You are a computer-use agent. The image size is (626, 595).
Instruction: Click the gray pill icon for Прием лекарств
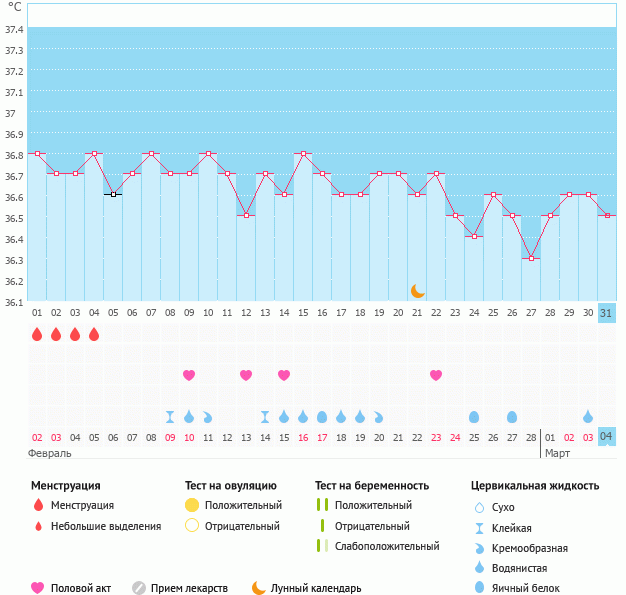tap(139, 588)
